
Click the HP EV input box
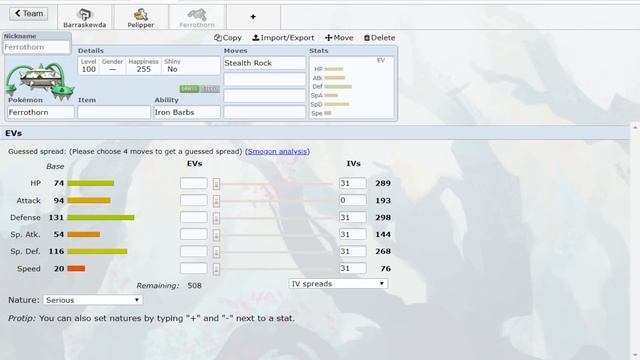pyautogui.click(x=194, y=183)
